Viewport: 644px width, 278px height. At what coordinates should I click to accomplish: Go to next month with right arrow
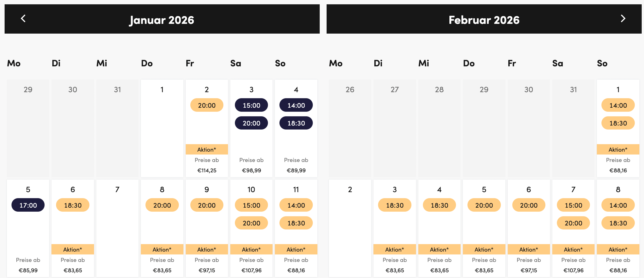coord(623,19)
